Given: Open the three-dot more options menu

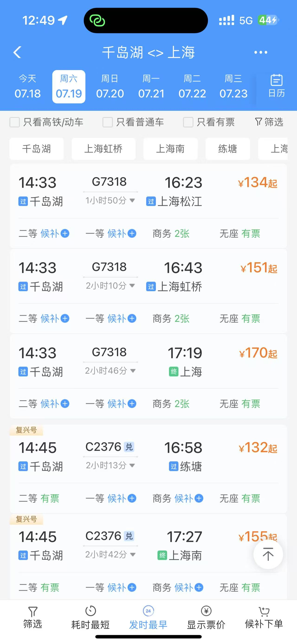Looking at the screenshot, I should pos(261,52).
